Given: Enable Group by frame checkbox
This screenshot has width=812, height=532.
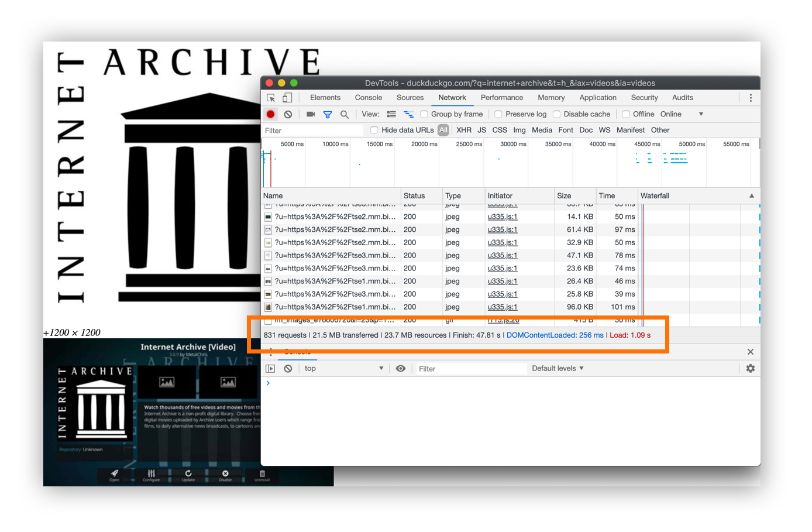Looking at the screenshot, I should 424,114.
